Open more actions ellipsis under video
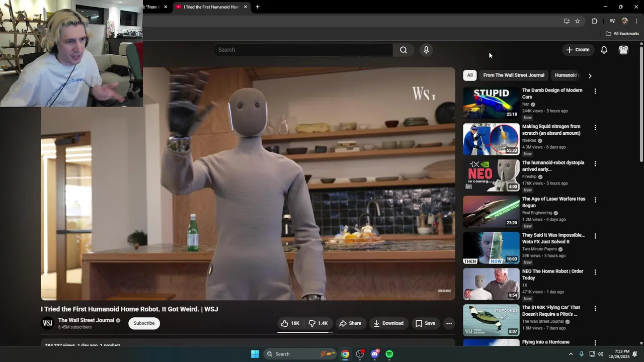Image resolution: width=644 pixels, height=362 pixels. [x=449, y=323]
